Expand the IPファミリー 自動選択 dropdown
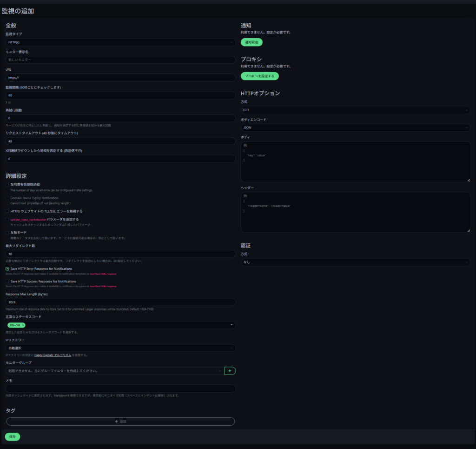The height and width of the screenshot is (449, 476). 120,348
